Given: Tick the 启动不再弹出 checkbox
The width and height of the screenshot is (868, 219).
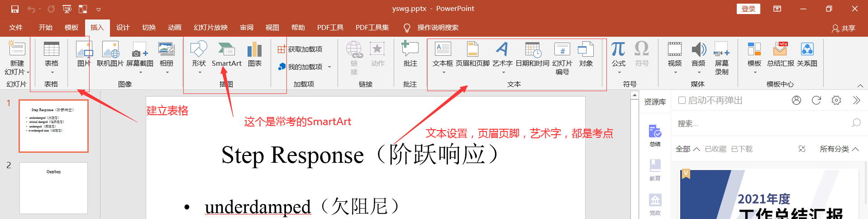Looking at the screenshot, I should coord(682,100).
